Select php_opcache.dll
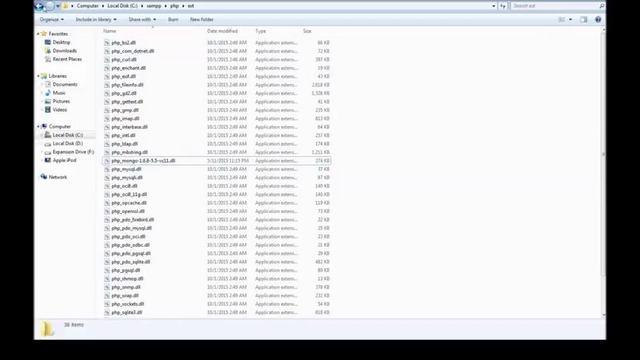 tap(129, 203)
